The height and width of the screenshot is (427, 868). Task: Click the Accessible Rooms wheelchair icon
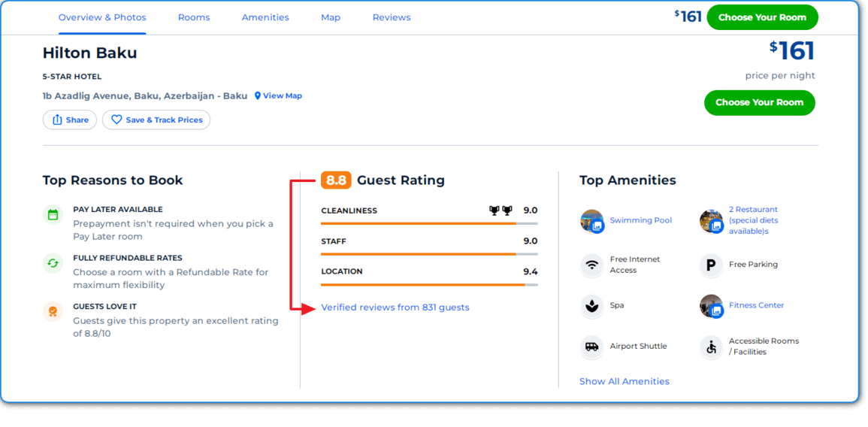click(711, 347)
